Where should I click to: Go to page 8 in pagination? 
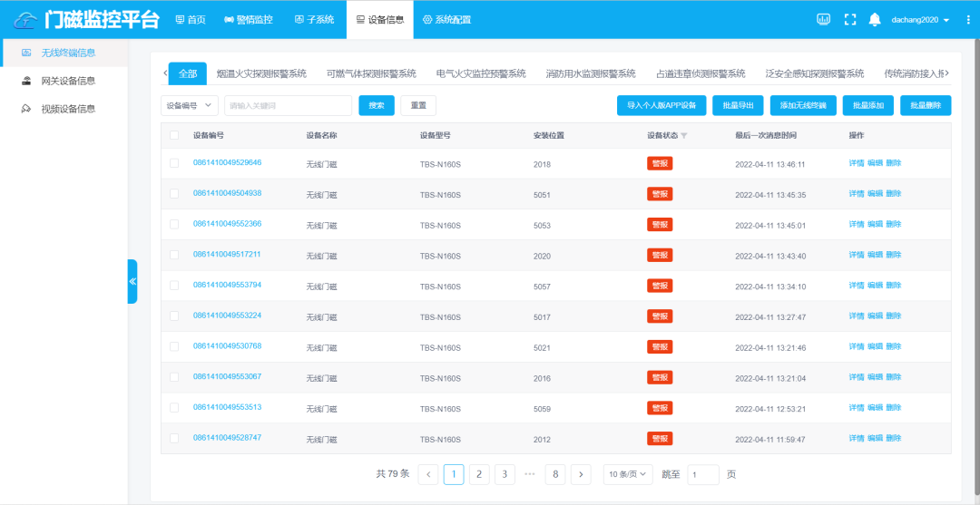pyautogui.click(x=555, y=474)
